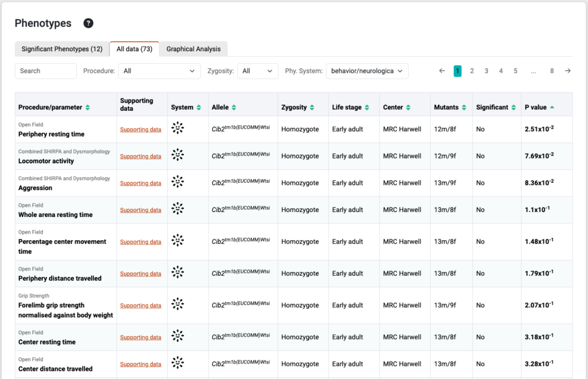
Task: Click system icon in Periphery distance travelled row
Action: [x=177, y=272]
